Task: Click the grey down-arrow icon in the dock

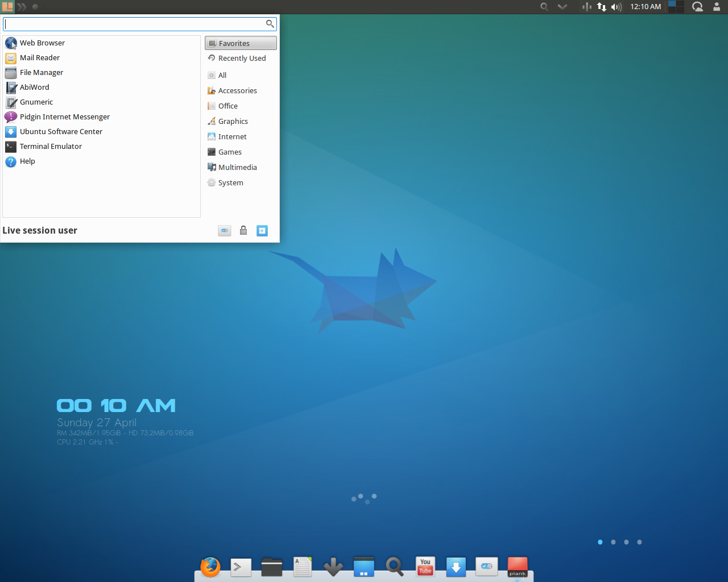Action: point(333,567)
